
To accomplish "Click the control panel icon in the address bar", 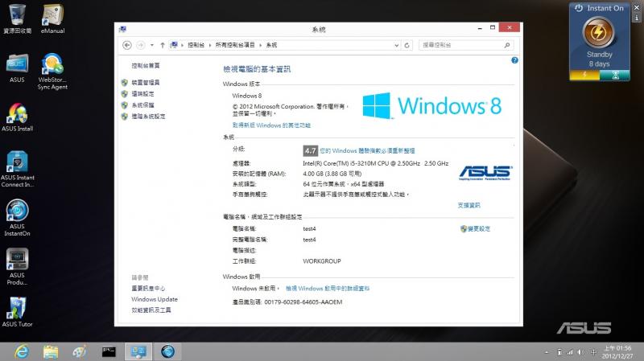I will 174,45.
